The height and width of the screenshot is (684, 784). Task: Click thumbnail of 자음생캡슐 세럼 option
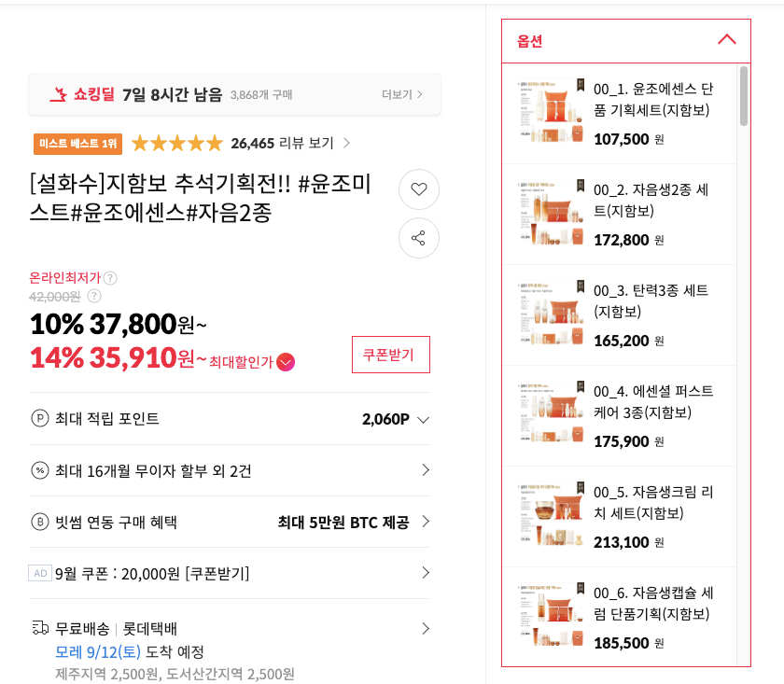tap(551, 616)
